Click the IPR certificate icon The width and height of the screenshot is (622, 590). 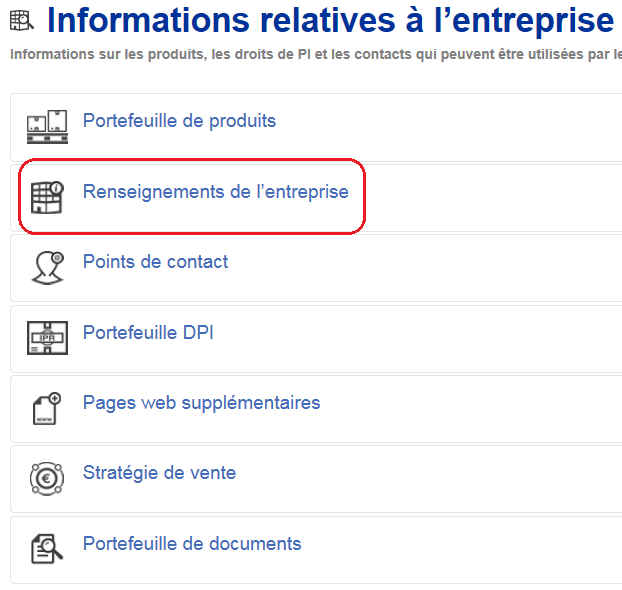coord(47,338)
